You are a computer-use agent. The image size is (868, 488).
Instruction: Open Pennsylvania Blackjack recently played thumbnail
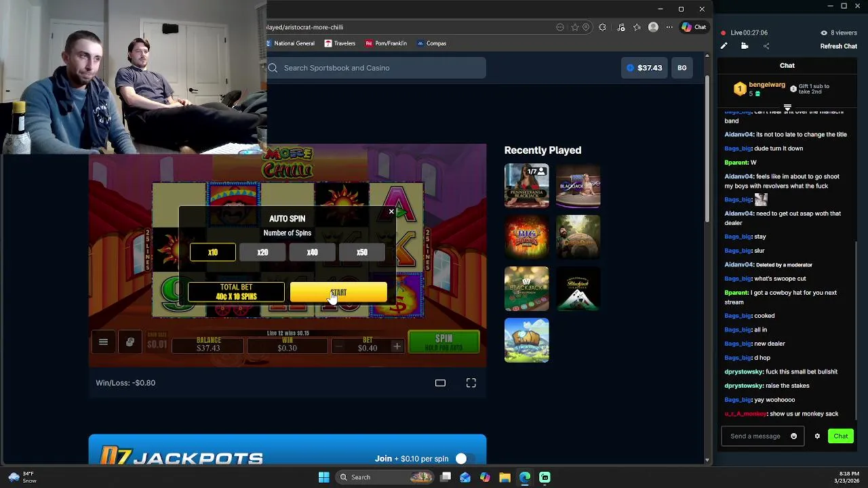coord(526,185)
